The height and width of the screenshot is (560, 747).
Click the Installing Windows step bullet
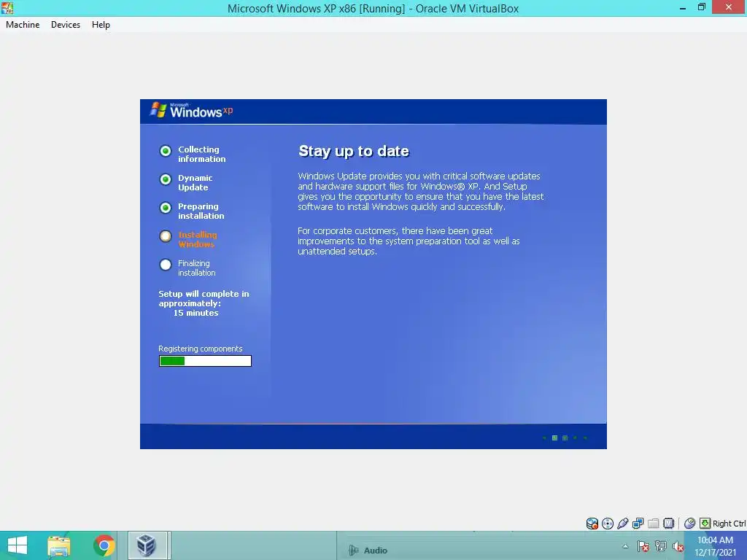pos(166,236)
